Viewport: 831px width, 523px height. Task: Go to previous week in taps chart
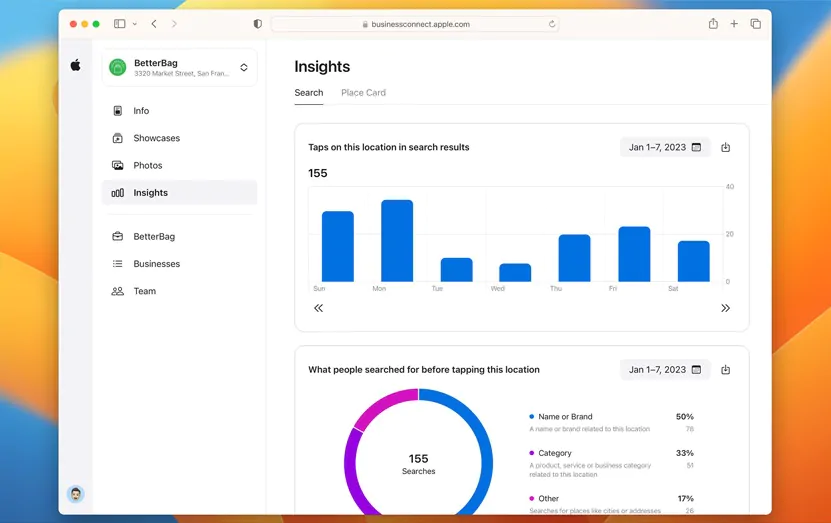[x=318, y=308]
